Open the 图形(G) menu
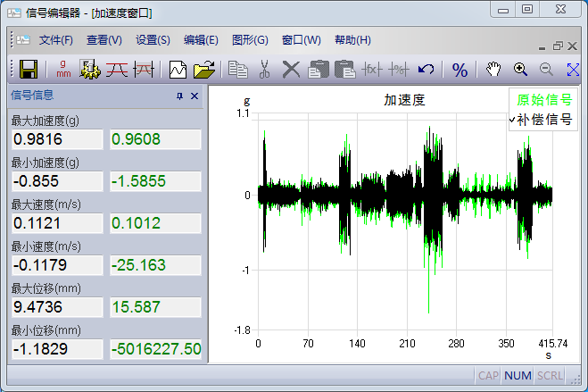Viewport: 588px width, 392px height. pos(249,40)
